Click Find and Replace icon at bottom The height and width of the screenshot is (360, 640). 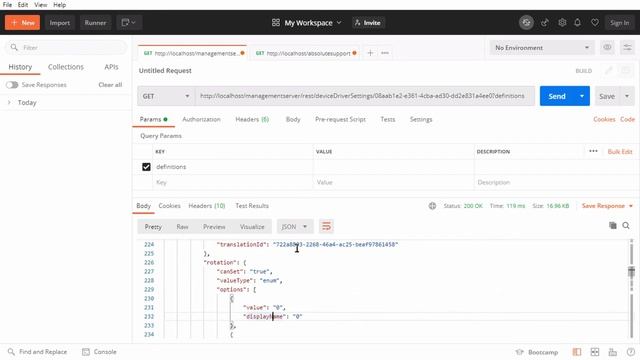(x=11, y=351)
